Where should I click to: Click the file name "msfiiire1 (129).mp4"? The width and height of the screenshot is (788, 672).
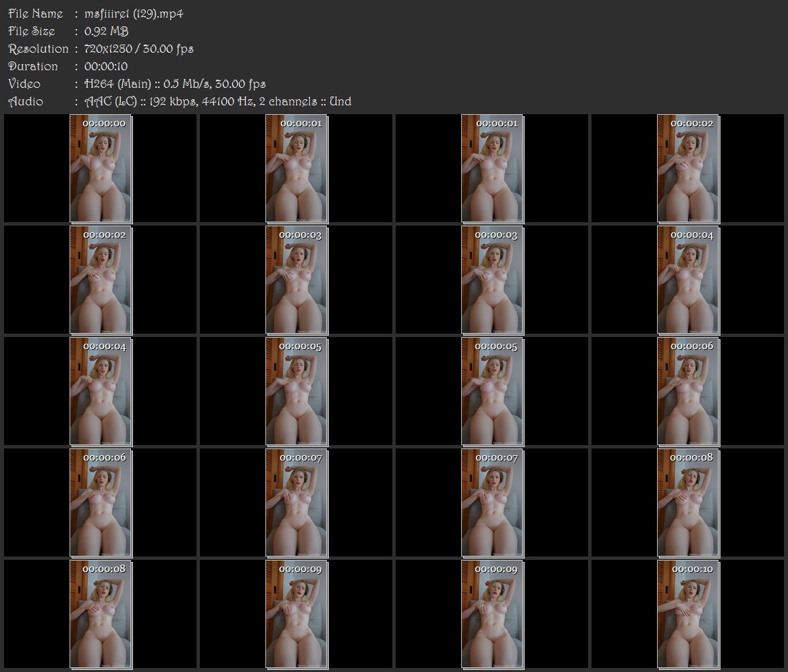click(134, 14)
